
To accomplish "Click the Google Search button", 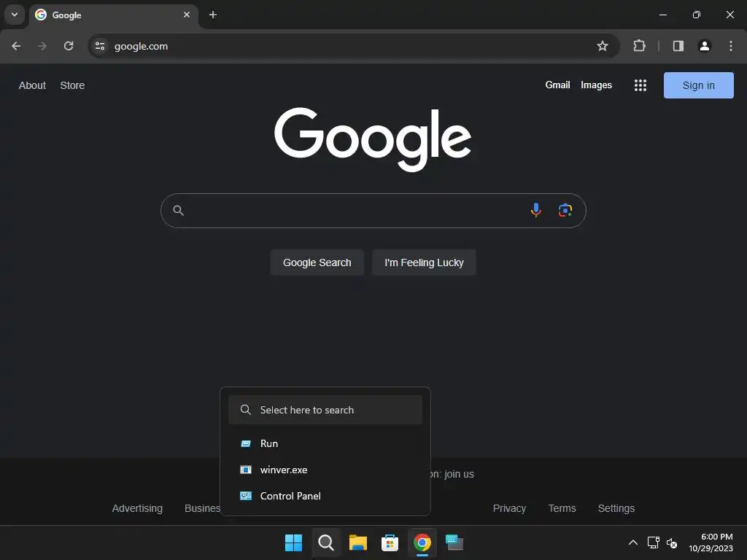I will [x=317, y=262].
